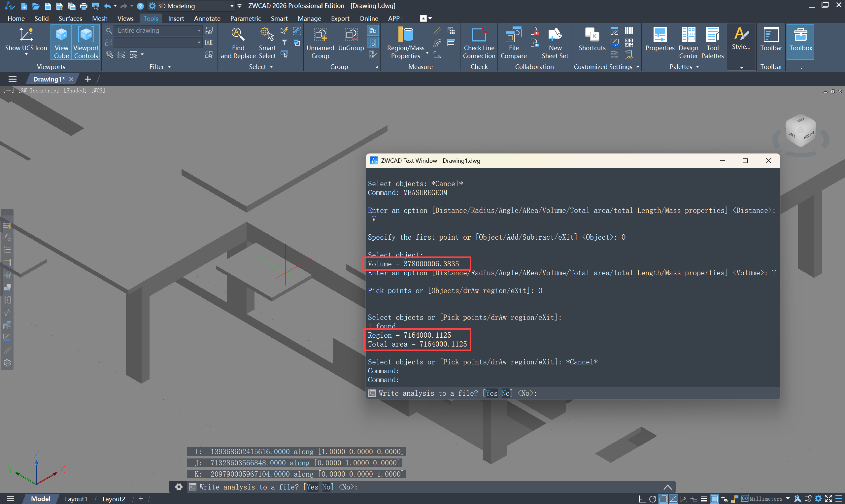Choose No in bottom command line prompt
Screen dimensions: 845x504
[x=326, y=487]
